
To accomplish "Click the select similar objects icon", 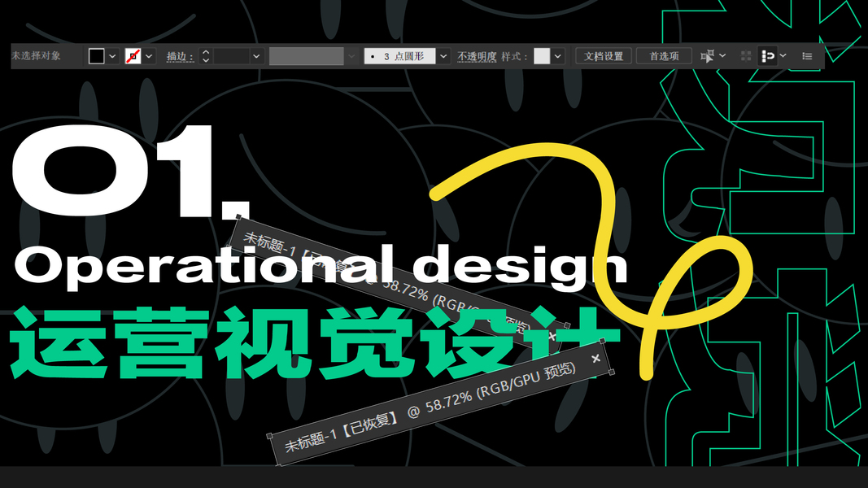I will point(707,56).
